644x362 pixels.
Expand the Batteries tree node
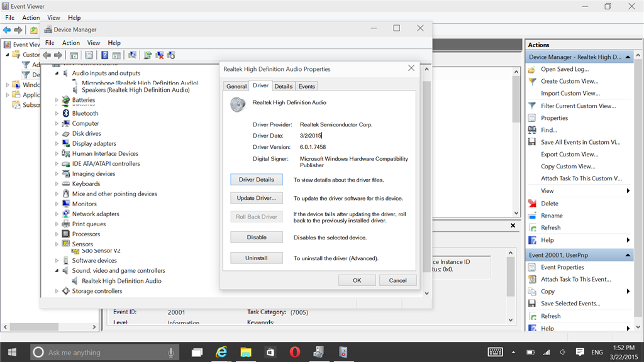57,100
